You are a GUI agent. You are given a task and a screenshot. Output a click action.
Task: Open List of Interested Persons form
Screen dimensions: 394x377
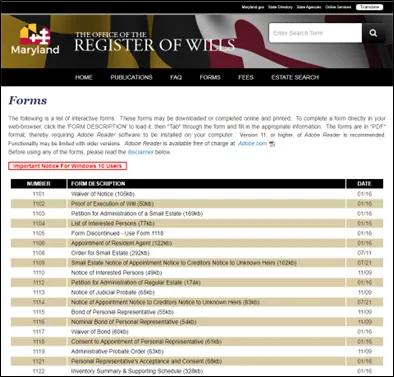click(x=113, y=223)
